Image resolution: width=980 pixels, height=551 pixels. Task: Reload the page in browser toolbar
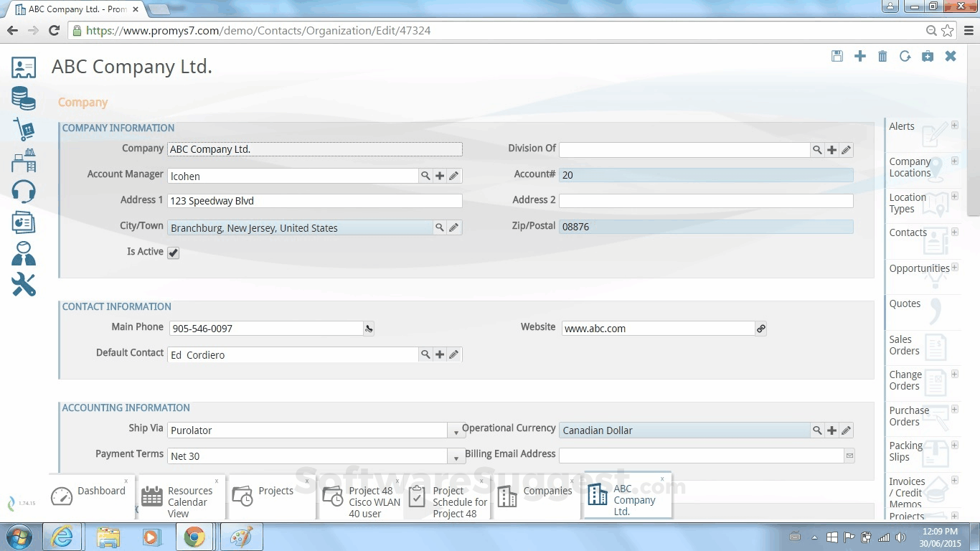click(54, 30)
